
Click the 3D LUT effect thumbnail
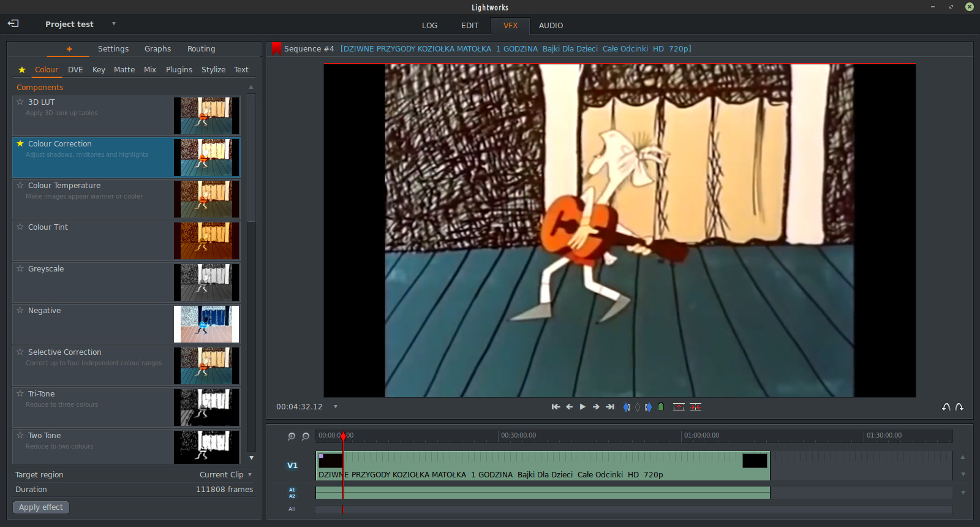pyautogui.click(x=206, y=116)
